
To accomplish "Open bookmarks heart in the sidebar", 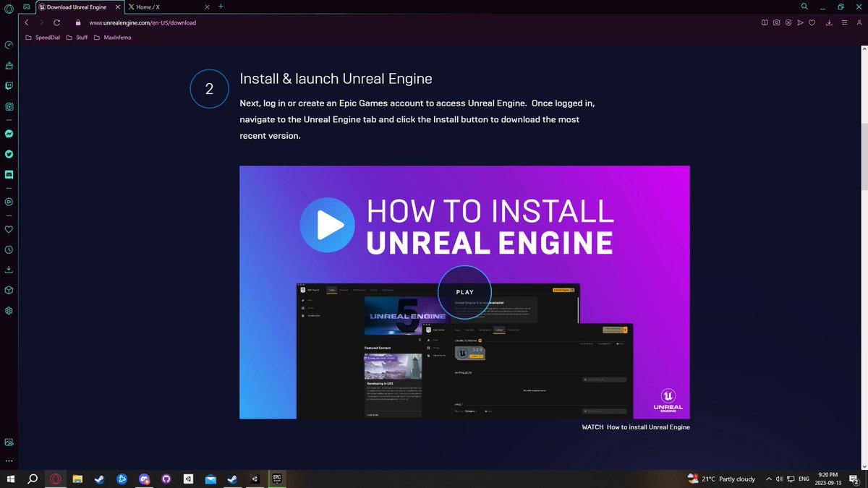I will [9, 229].
